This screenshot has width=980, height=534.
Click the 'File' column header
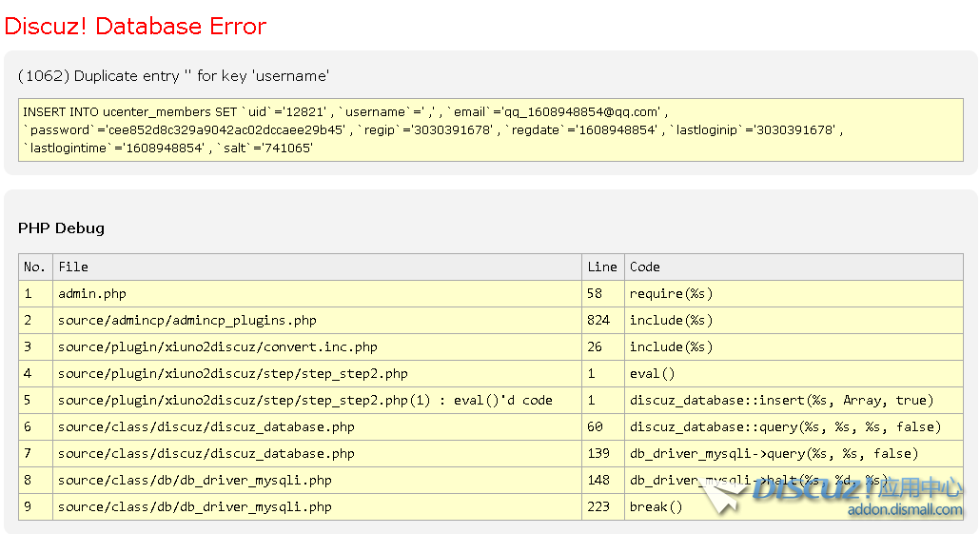pyautogui.click(x=318, y=267)
